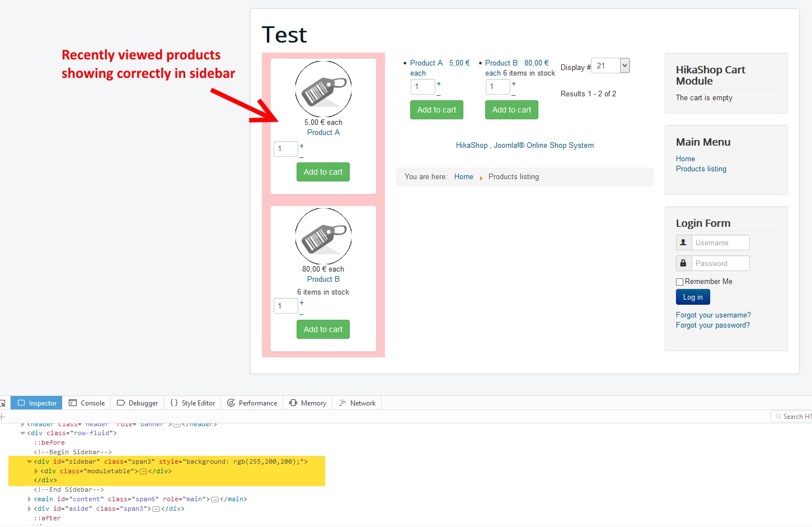The width and height of the screenshot is (812, 527).
Task: Open the Display # dropdown
Action: [625, 66]
